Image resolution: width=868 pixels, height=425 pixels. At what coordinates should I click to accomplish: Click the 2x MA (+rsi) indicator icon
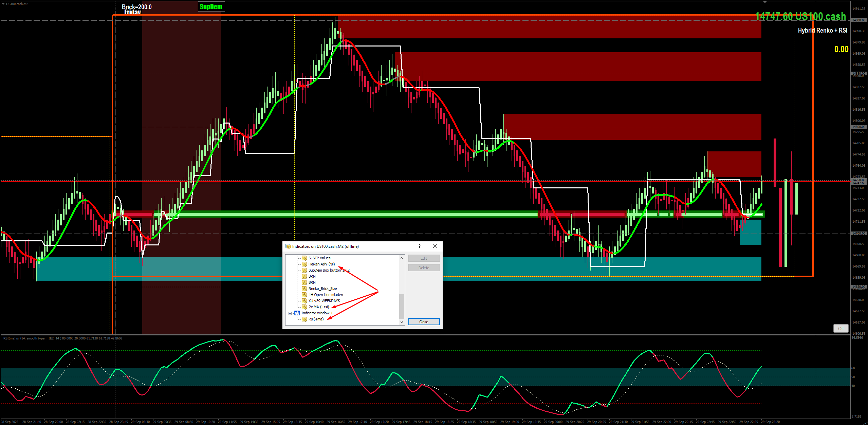point(304,307)
